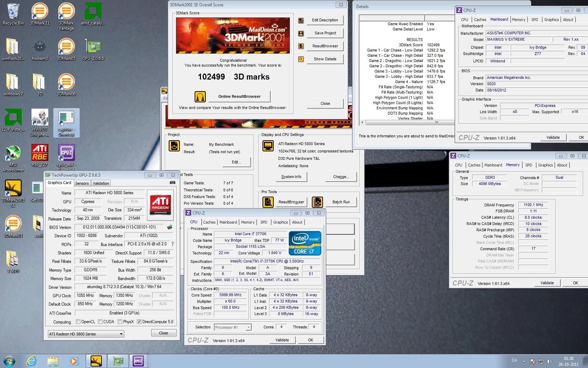Open Windows Explorer from the taskbar

(x=52, y=361)
